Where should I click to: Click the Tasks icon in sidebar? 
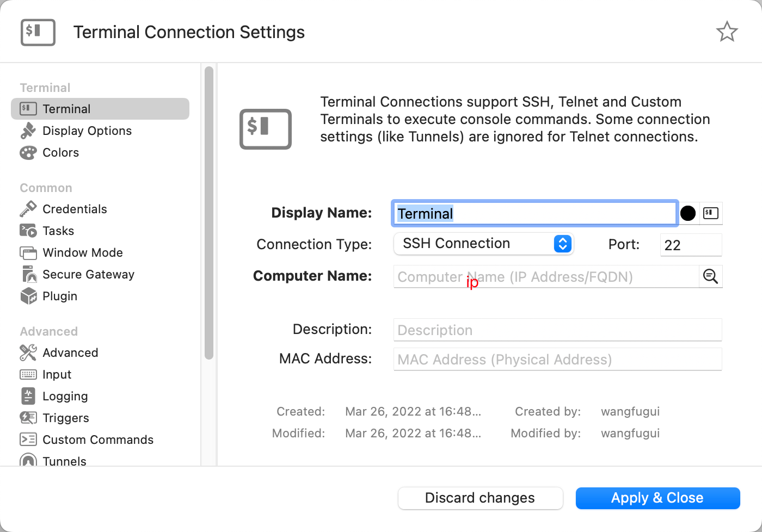click(28, 231)
